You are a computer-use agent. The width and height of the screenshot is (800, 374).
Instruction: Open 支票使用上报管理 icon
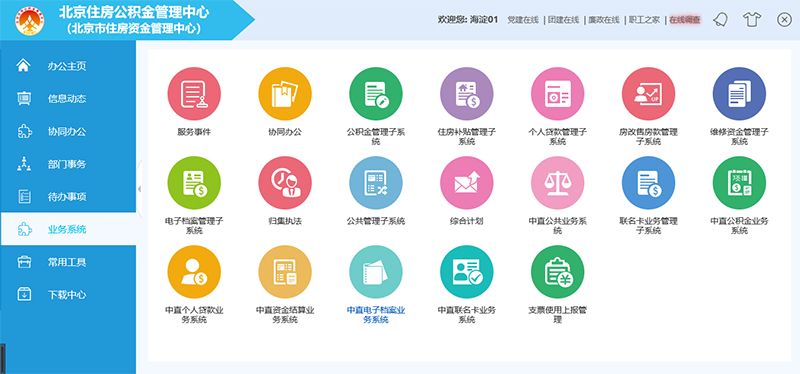[557, 272]
